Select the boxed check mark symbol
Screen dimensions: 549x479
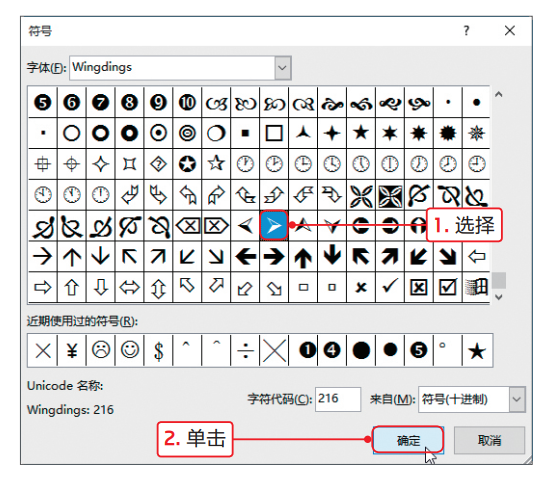tap(448, 287)
